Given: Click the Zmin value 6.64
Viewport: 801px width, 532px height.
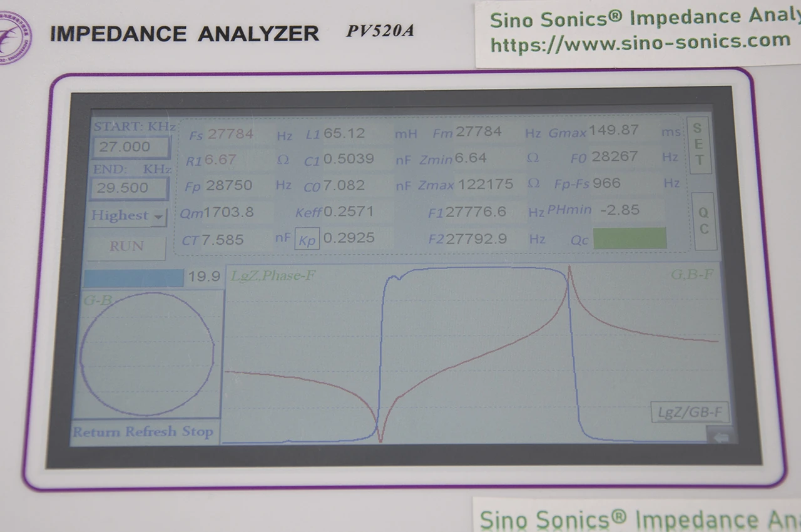Looking at the screenshot, I should coord(471,158).
